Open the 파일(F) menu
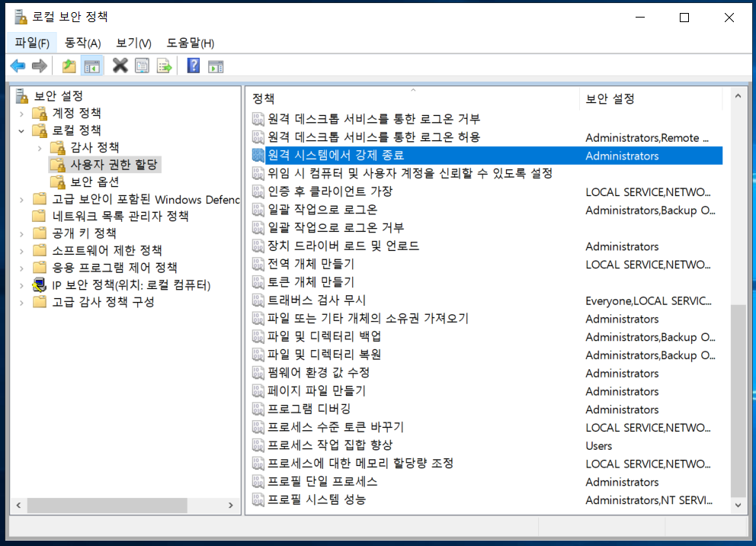The image size is (756, 546). click(32, 43)
